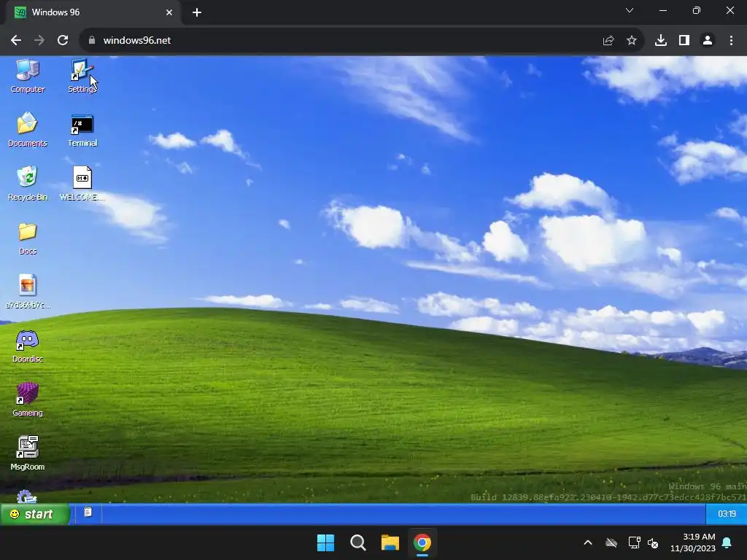Click the taskbar quick-launch notepad icon
The width and height of the screenshot is (747, 560).
pos(88,513)
